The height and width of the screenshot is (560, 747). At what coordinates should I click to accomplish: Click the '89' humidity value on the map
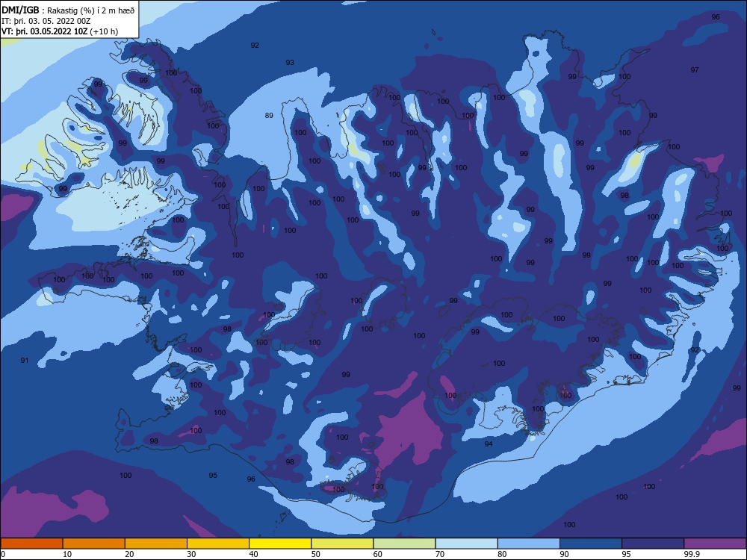[x=269, y=115]
